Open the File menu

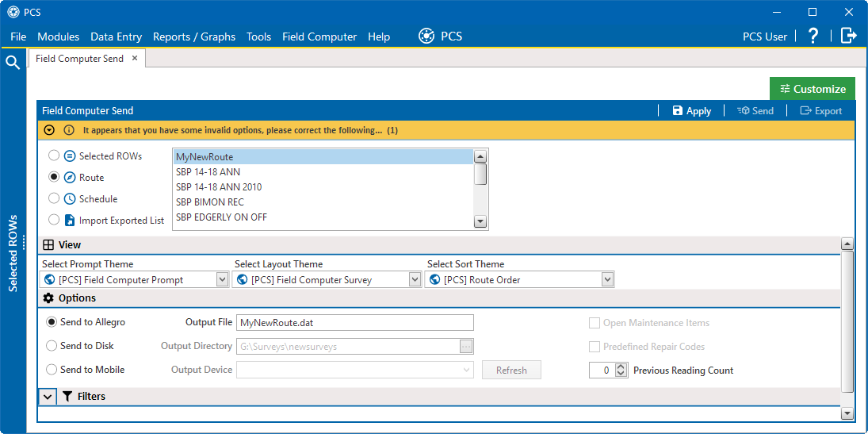point(18,36)
